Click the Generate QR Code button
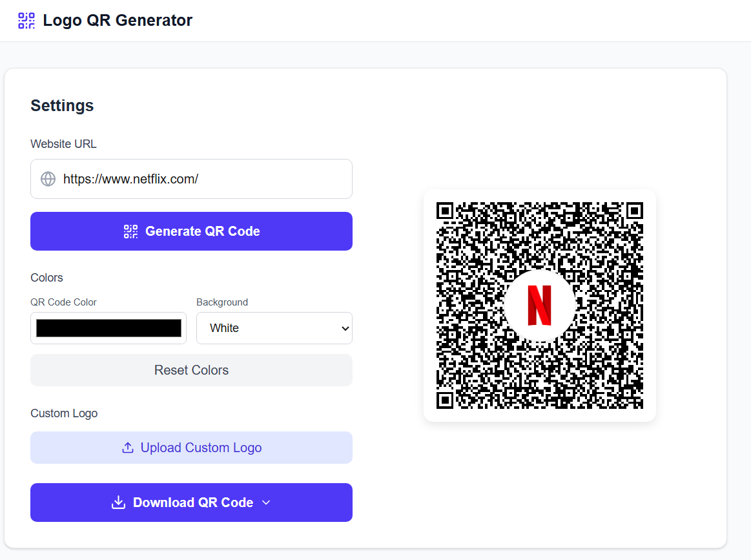Viewport: 751px width, 560px height. [x=191, y=231]
